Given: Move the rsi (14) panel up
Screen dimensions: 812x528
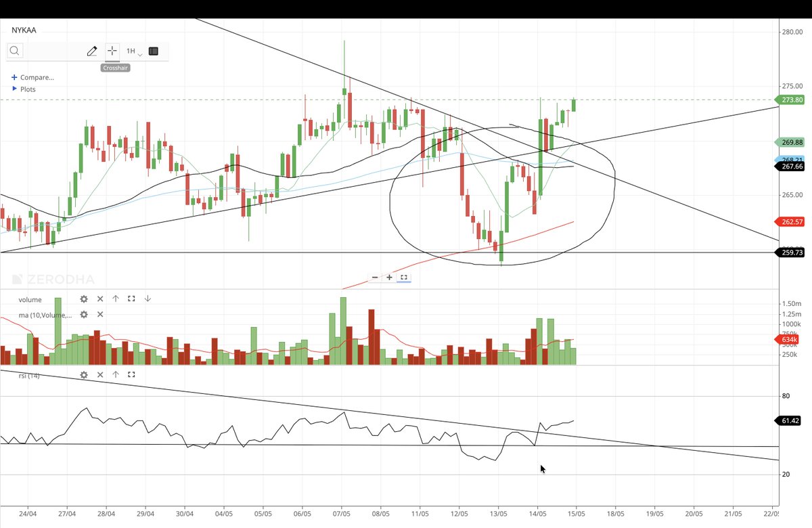Looking at the screenshot, I should pos(116,374).
